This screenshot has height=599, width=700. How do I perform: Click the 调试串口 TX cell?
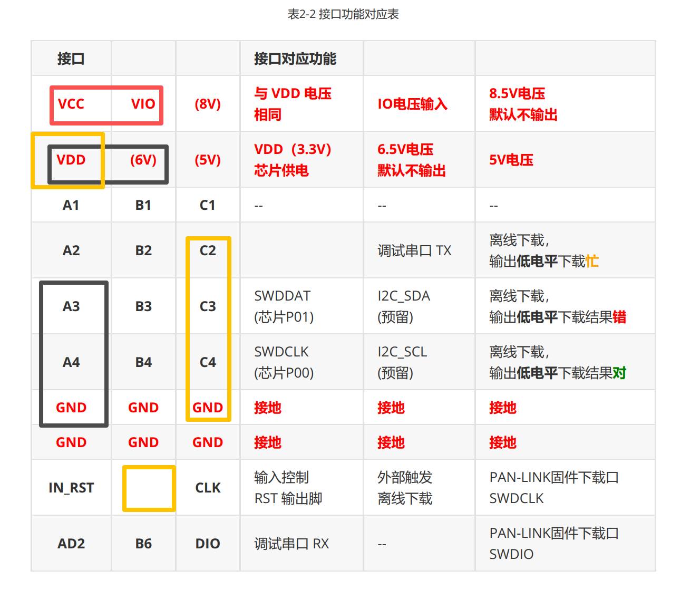(414, 250)
